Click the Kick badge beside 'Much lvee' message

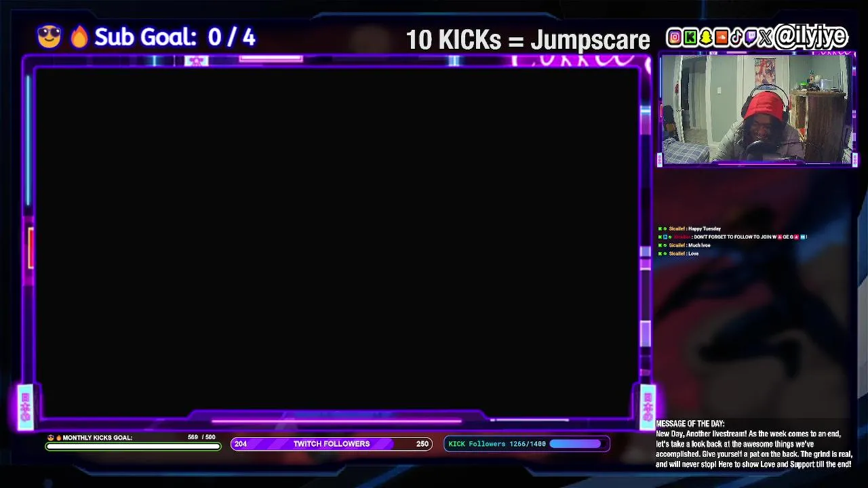tap(660, 245)
